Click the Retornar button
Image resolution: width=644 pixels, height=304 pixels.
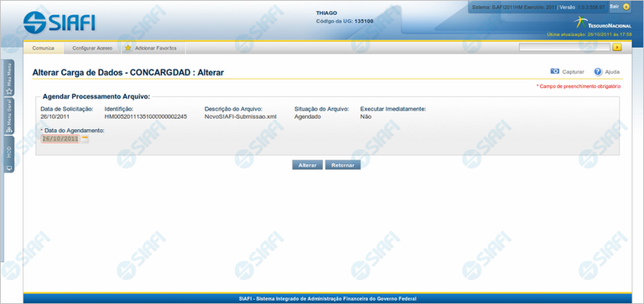[x=342, y=165]
